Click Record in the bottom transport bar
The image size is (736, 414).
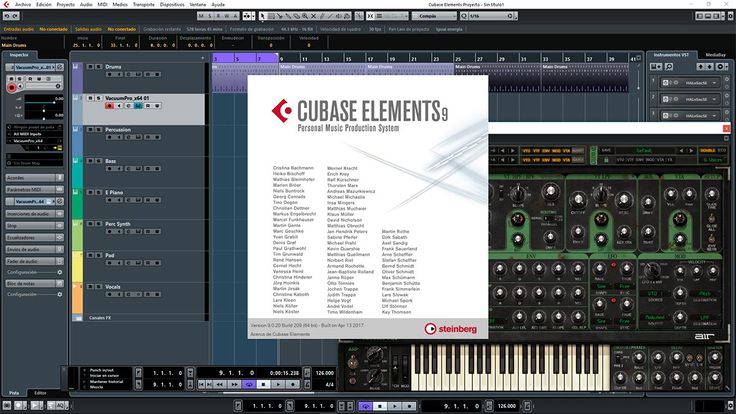[410, 406]
